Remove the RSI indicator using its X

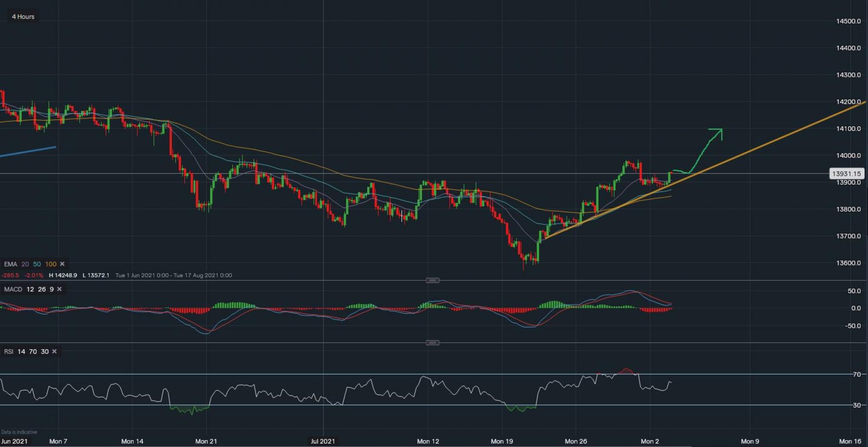point(54,351)
